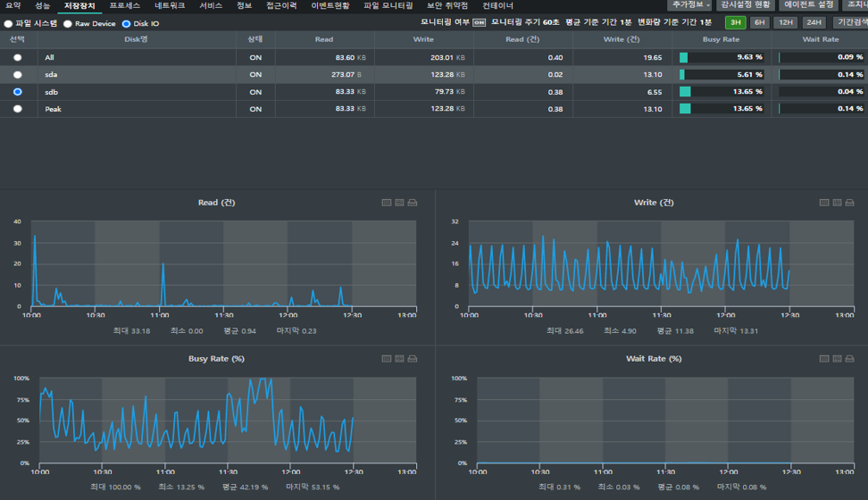Click the Busy Rate bar for sdb
The height and width of the screenshot is (500, 868).
[722, 92]
